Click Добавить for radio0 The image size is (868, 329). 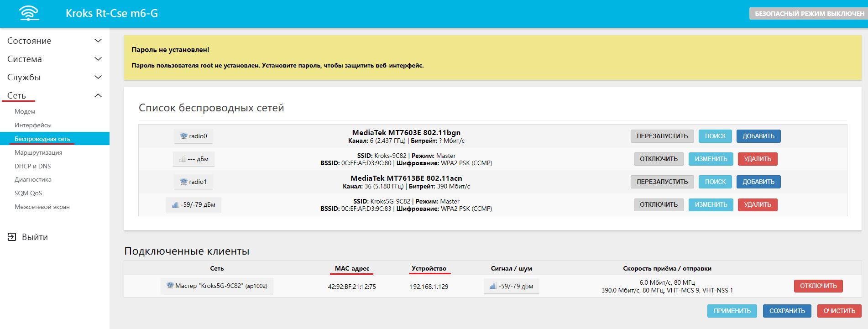pyautogui.click(x=758, y=136)
